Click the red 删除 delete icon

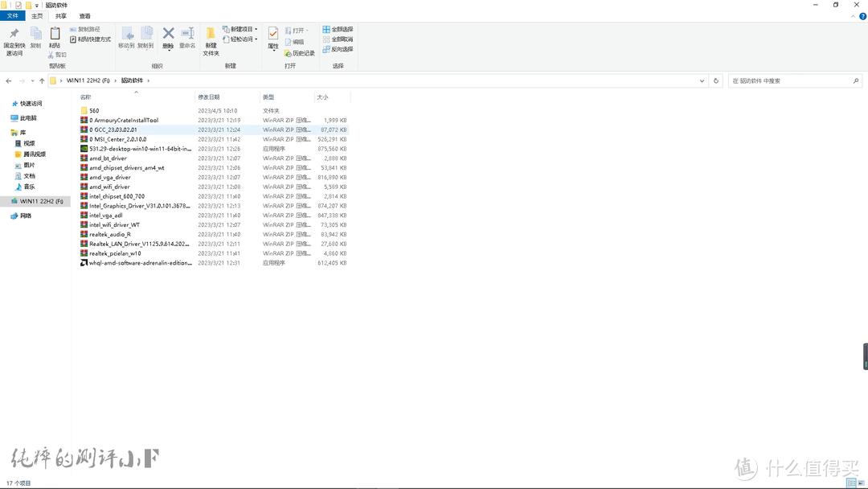point(168,34)
